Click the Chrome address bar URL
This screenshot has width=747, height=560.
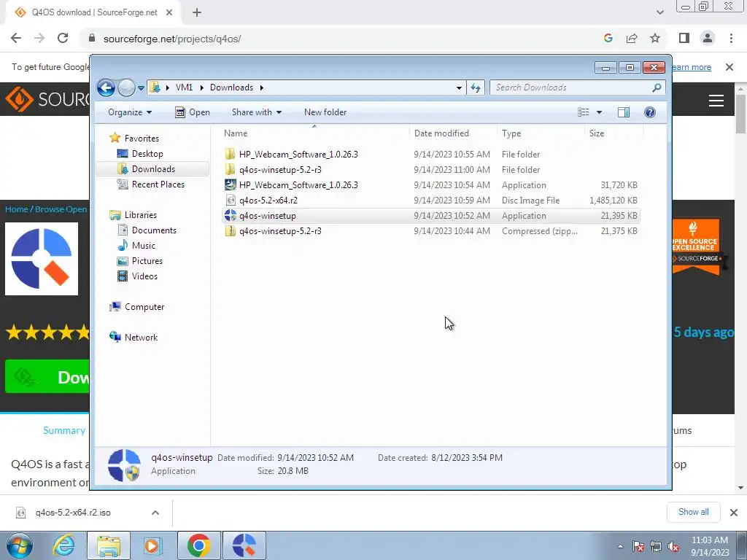172,39
